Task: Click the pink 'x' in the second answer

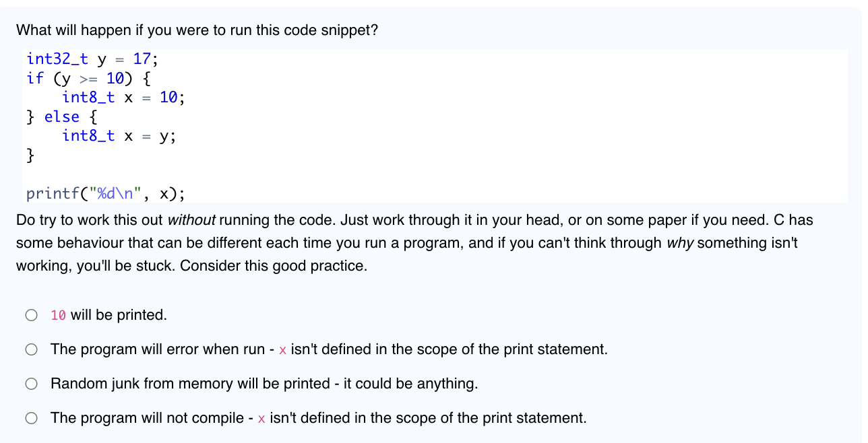Action: coord(282,349)
